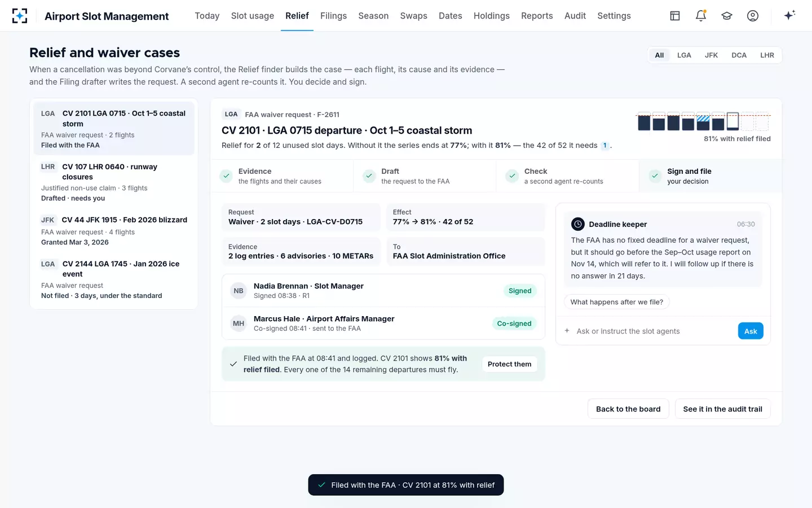The width and height of the screenshot is (812, 508).
Task: Filter cases to DCA
Action: (739, 55)
